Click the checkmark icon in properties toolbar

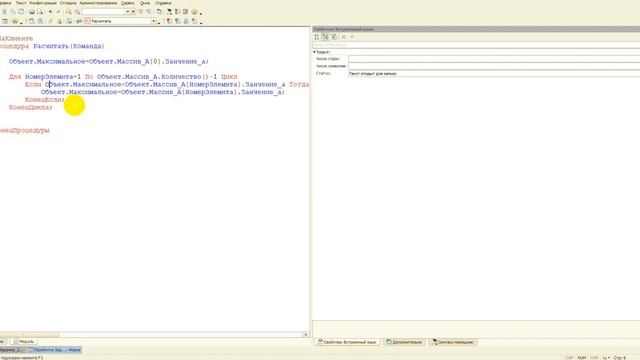[352, 37]
